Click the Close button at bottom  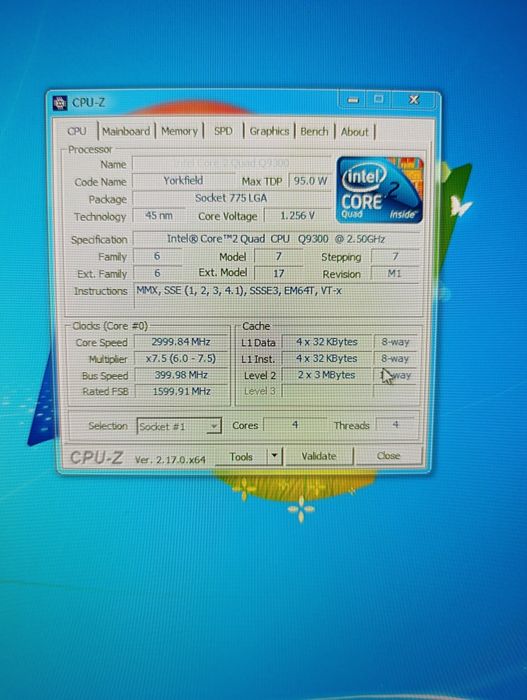(388, 455)
